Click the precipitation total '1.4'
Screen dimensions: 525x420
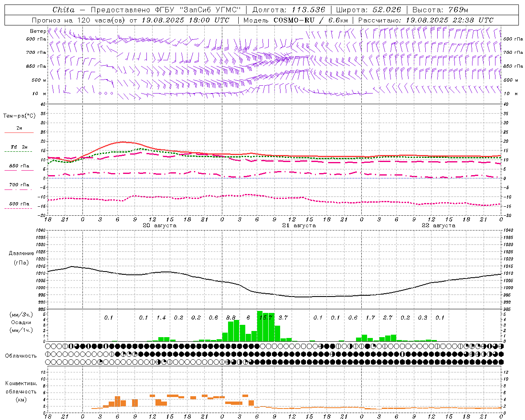point(161,317)
